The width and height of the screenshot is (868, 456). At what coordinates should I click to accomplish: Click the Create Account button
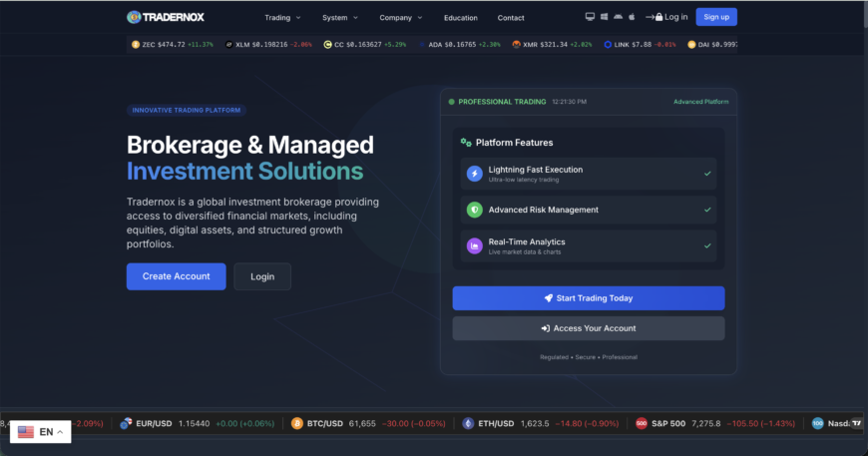pyautogui.click(x=176, y=276)
